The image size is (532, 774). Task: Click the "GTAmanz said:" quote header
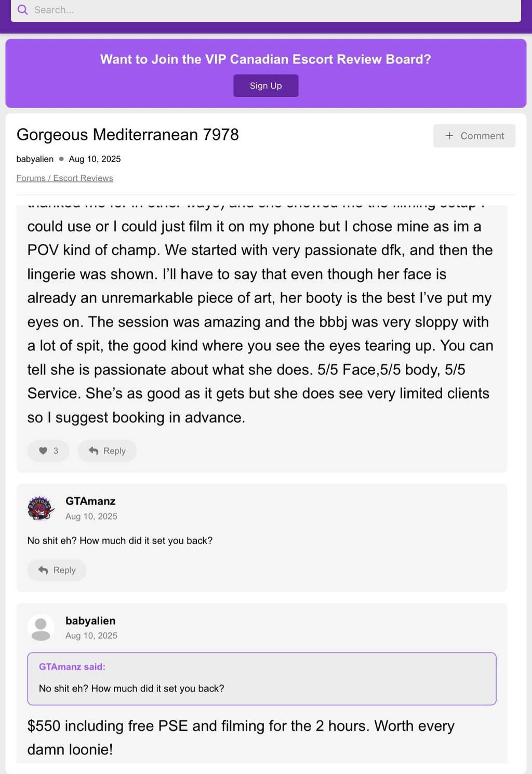(72, 667)
